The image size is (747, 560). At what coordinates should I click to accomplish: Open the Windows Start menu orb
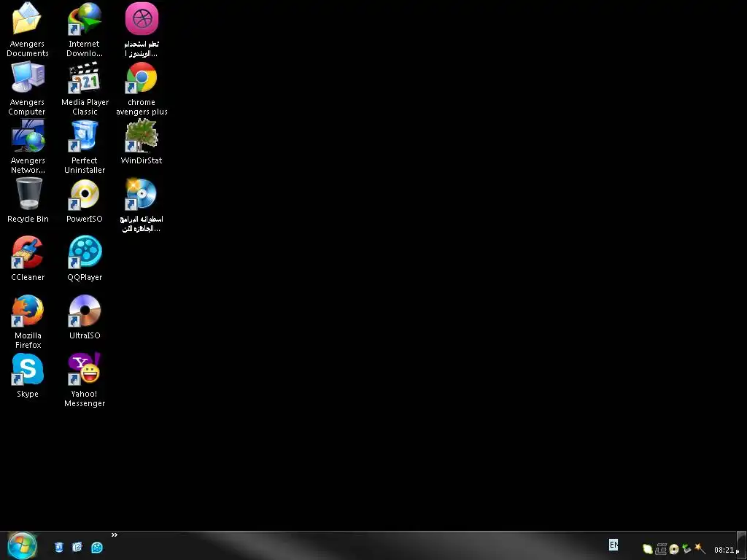click(22, 547)
